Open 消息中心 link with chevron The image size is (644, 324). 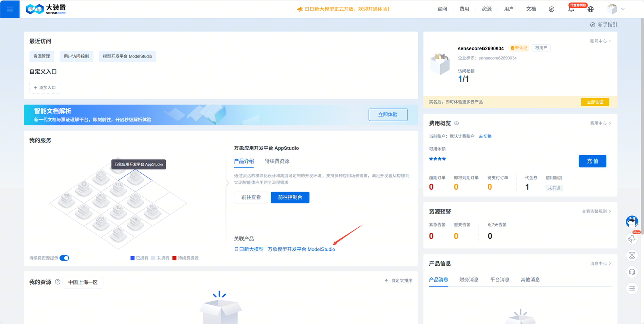click(601, 264)
